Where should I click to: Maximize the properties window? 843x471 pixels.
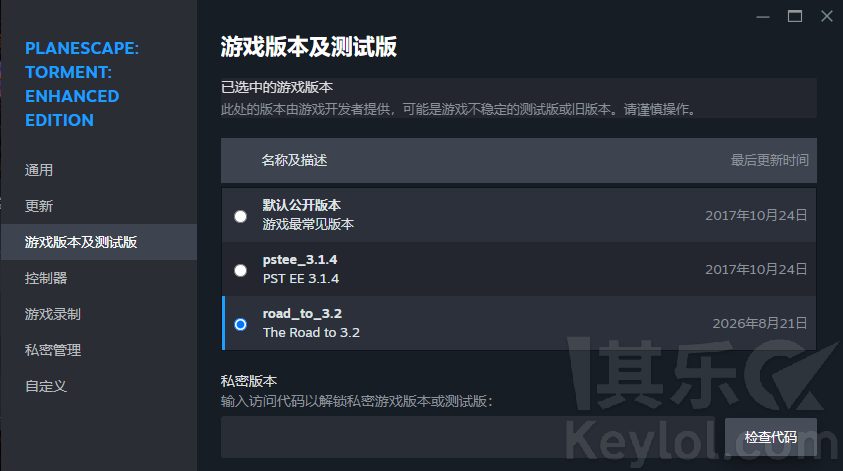click(795, 17)
